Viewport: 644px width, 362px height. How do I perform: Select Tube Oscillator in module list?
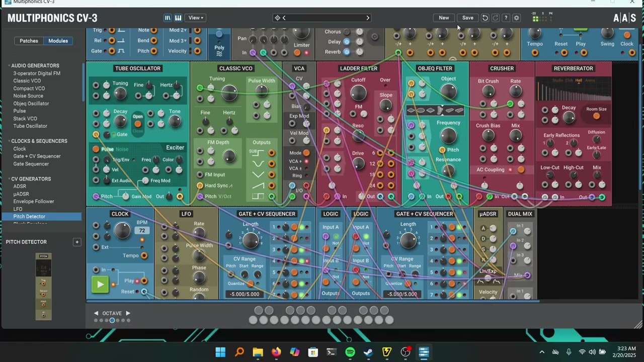click(x=30, y=126)
